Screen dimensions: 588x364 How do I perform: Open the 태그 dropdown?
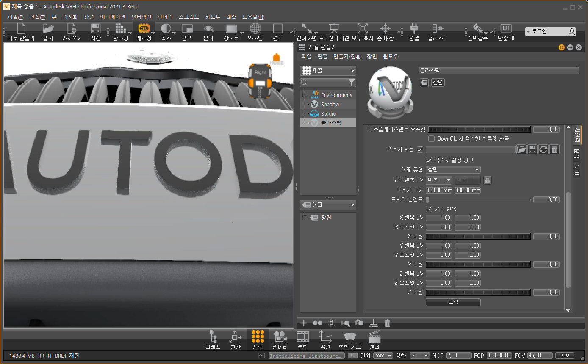point(328,205)
